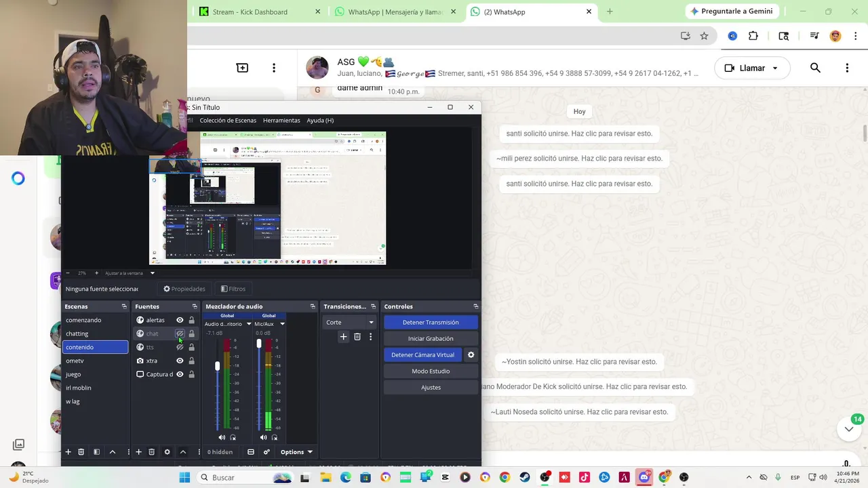Open Chrome extensions puzzle icon
868x488 pixels.
point(753,36)
